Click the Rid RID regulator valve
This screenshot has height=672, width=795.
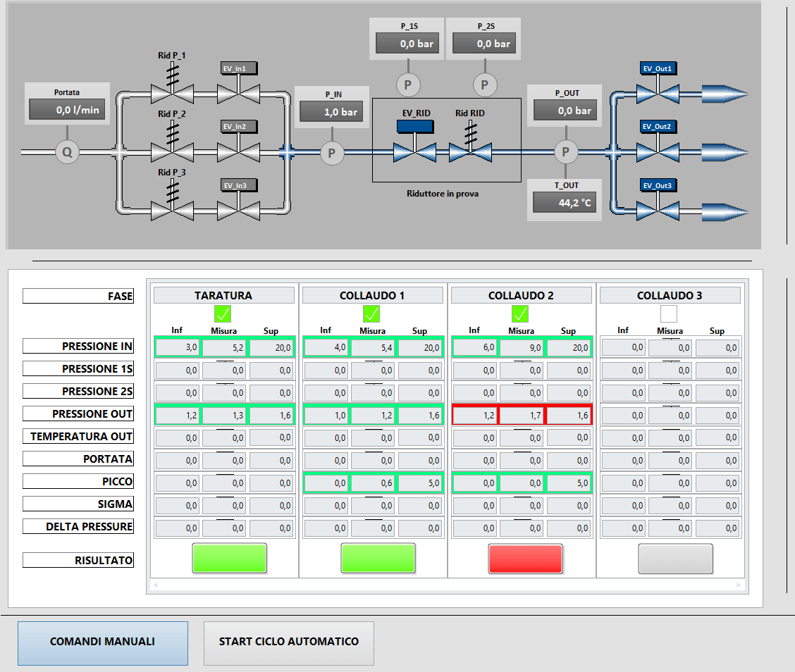[x=471, y=153]
